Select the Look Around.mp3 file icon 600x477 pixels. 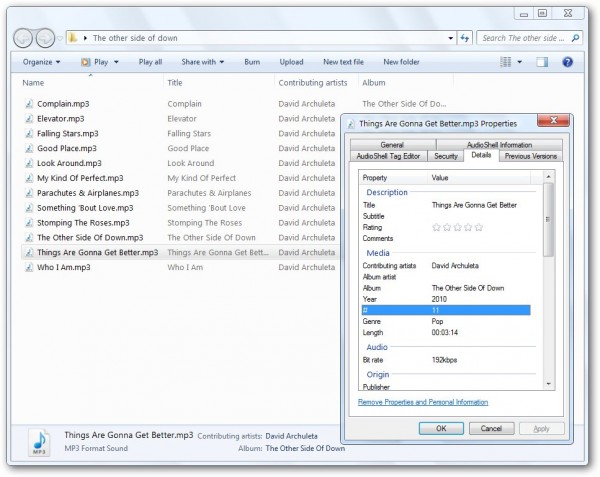[x=29, y=163]
